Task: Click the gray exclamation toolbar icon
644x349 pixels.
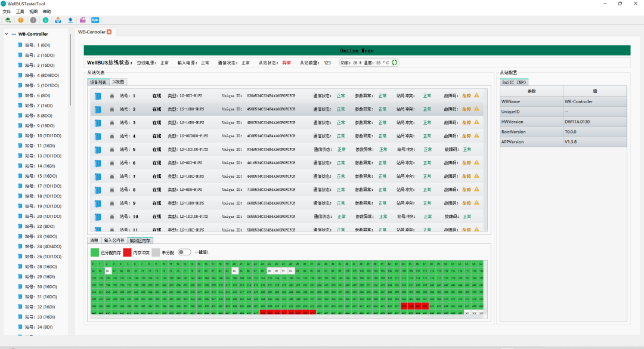Action: click(x=33, y=20)
